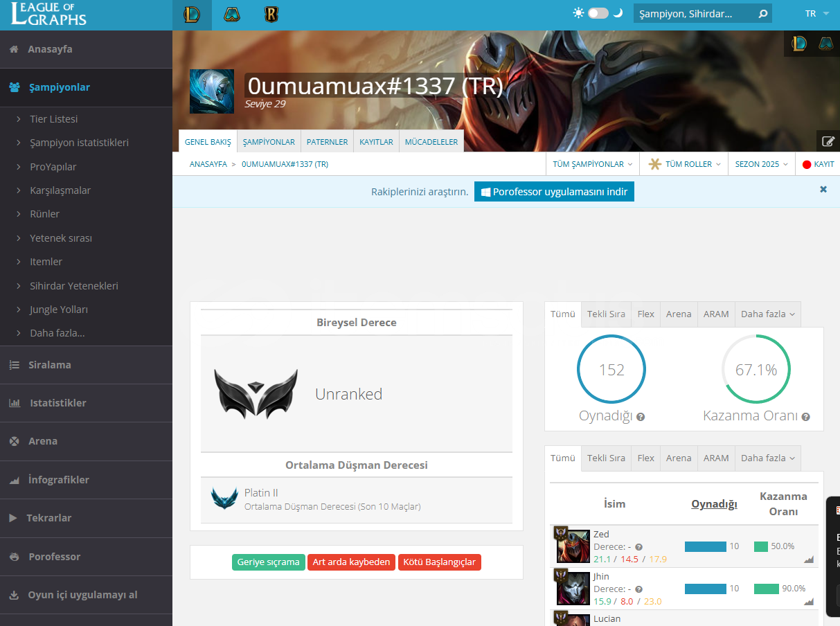This screenshot has width=840, height=626.
Task: Click 0UMUAMUAX#1337 (TR) breadcrumb link
Action: [x=285, y=164]
